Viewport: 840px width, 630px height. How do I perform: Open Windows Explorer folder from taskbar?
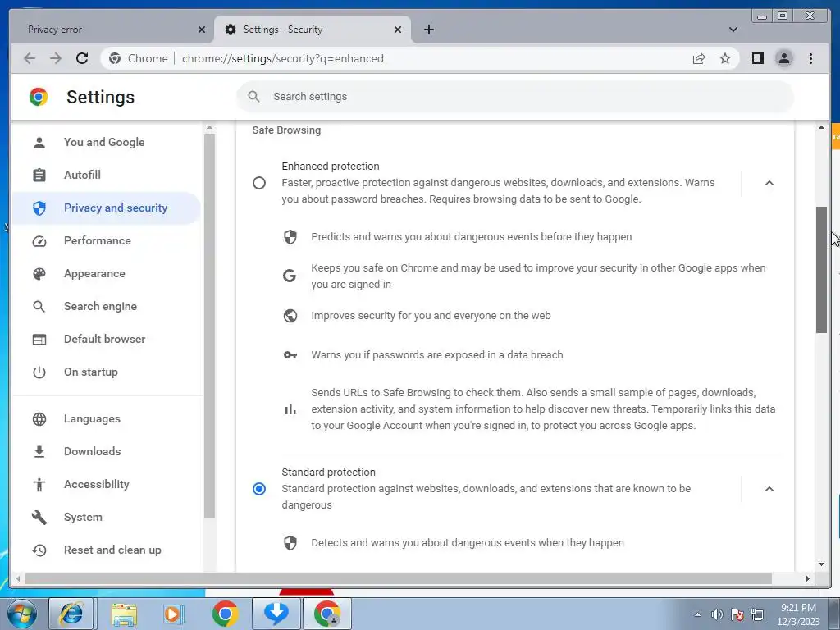tap(123, 614)
